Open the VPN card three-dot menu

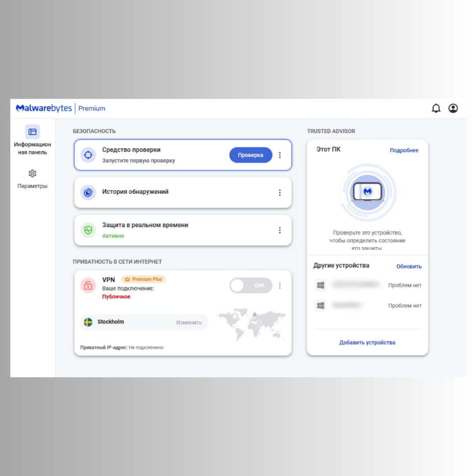tap(280, 285)
